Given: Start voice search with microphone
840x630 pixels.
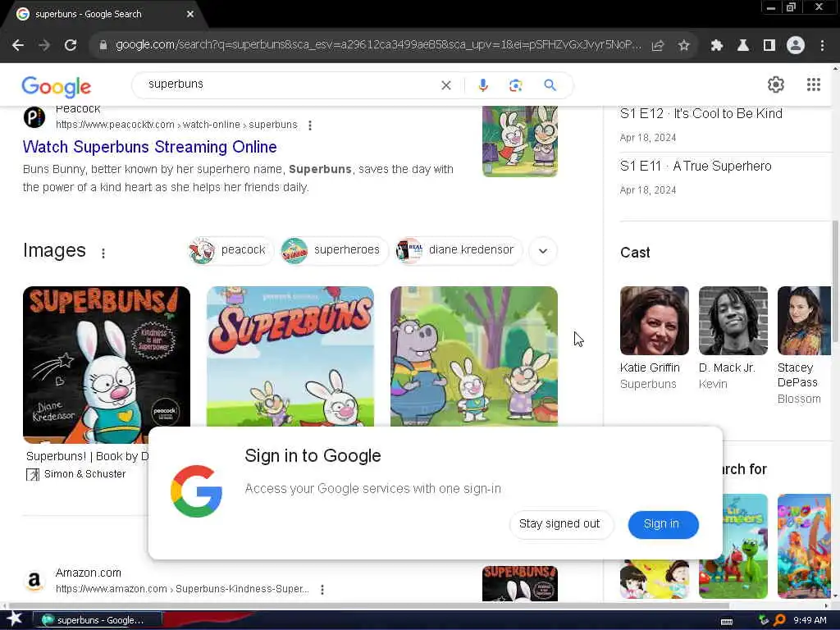Looking at the screenshot, I should click(x=483, y=85).
